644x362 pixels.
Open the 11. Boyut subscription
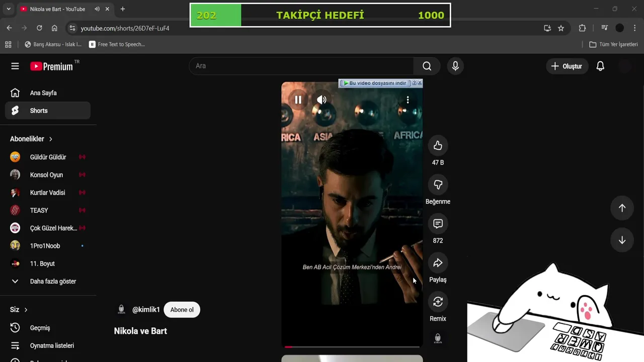coord(48,263)
